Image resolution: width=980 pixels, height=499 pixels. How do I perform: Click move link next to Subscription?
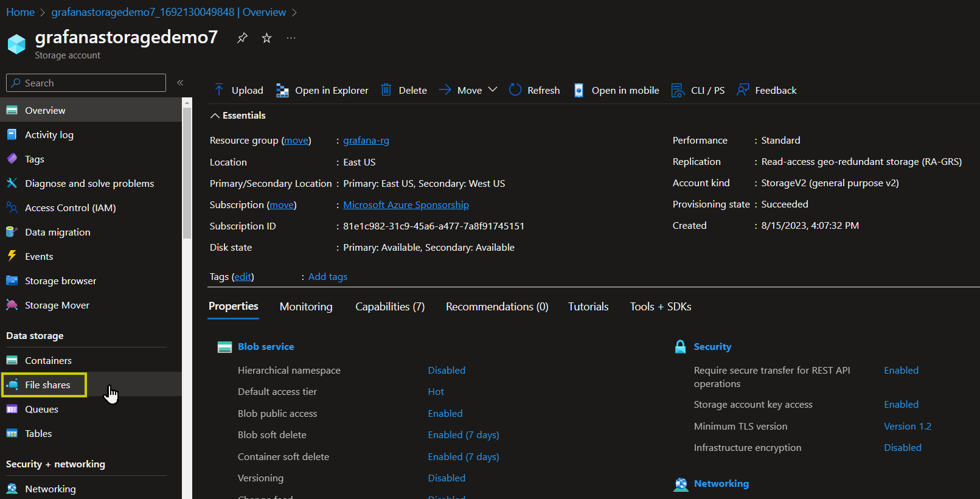click(x=282, y=205)
